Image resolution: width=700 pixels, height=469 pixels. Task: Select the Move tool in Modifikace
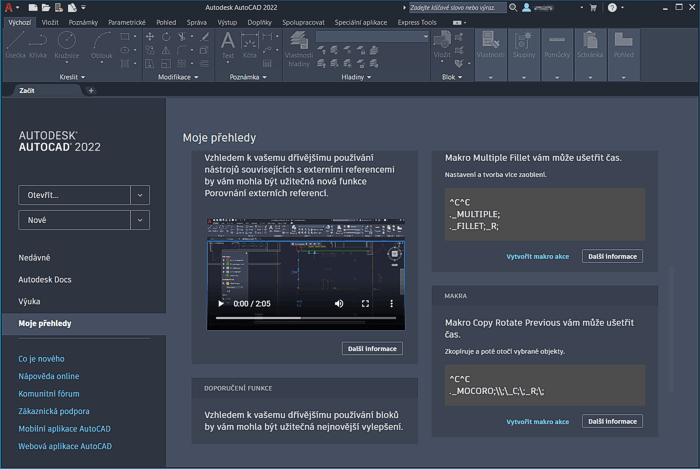click(x=150, y=37)
